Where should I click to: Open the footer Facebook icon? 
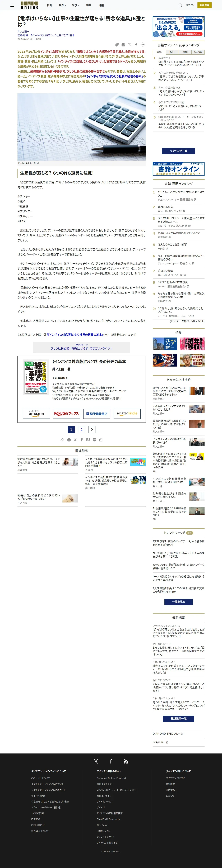coord(111,762)
